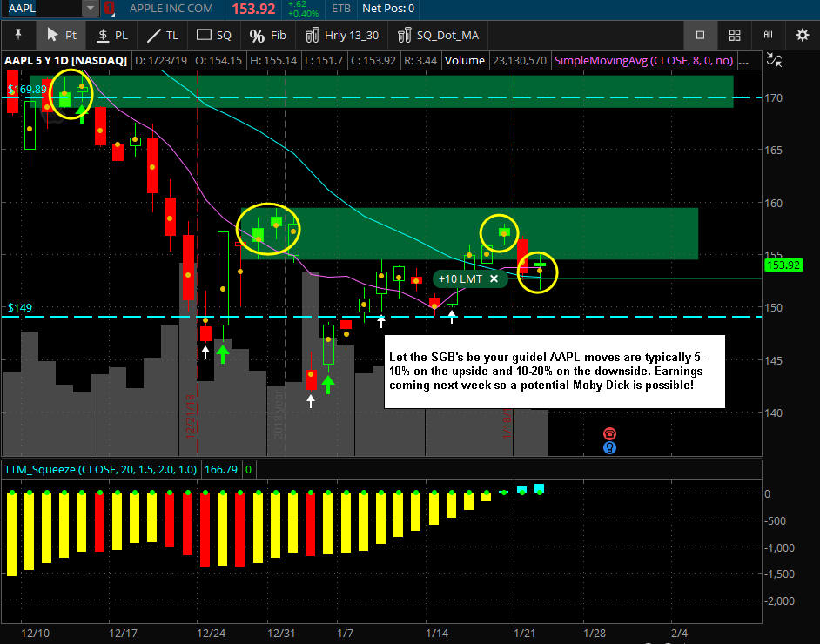Click the AAPL 5 Y 1D [NASDAQ] chart title
The width and height of the screenshot is (820, 644).
pos(66,61)
